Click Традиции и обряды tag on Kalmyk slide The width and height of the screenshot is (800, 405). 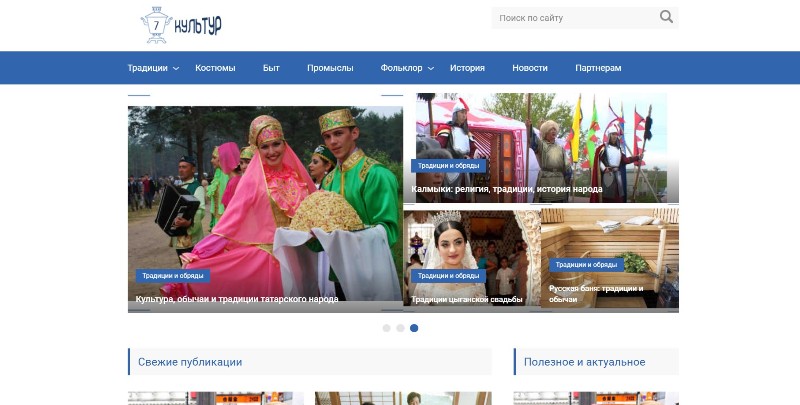click(x=448, y=166)
